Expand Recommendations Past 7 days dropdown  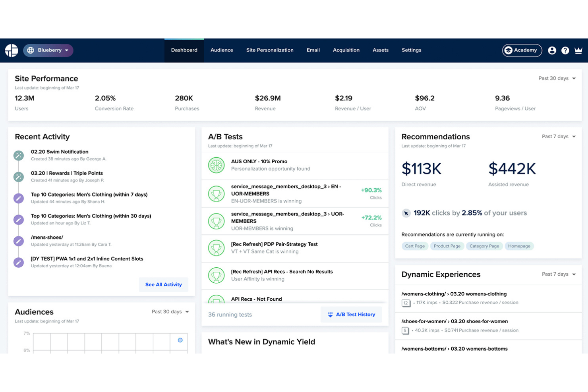click(x=559, y=137)
